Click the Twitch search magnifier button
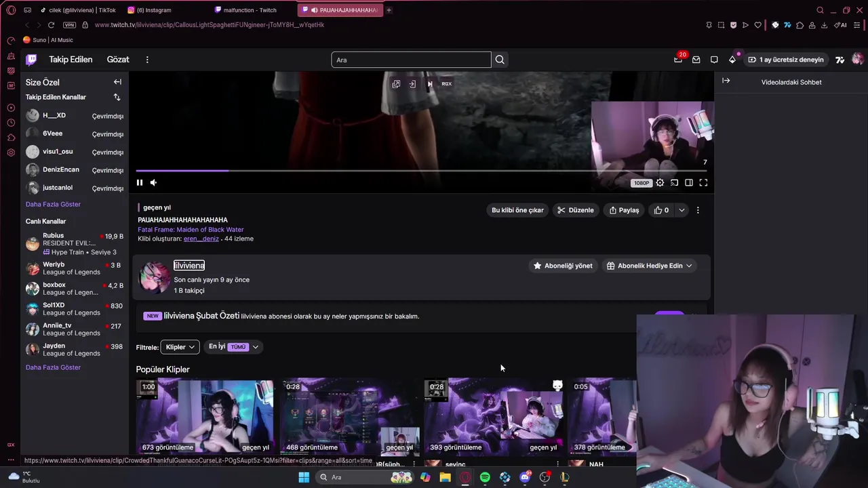The width and height of the screenshot is (868, 488). coord(500,60)
